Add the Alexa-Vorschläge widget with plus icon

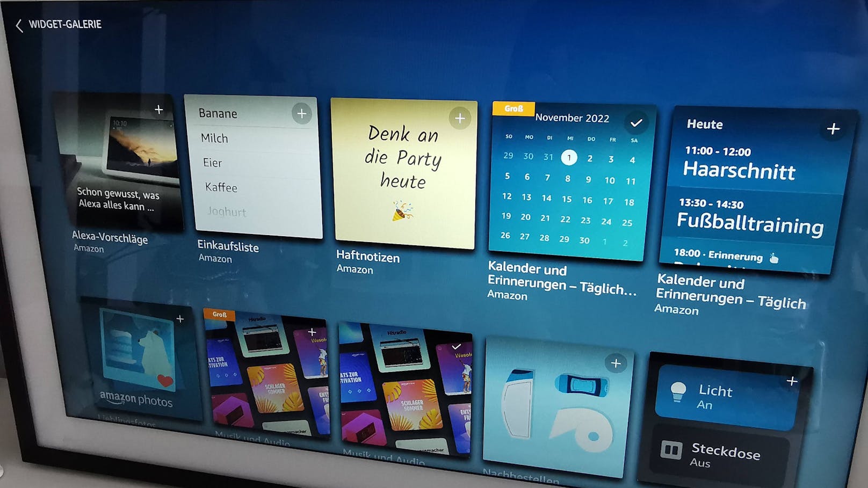tap(159, 110)
